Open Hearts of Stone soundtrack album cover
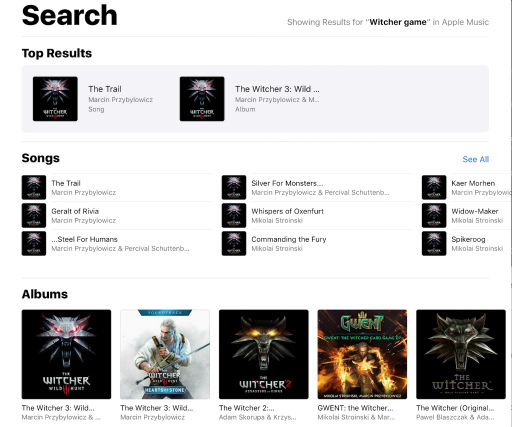This screenshot has height=427, width=512. [x=165, y=354]
